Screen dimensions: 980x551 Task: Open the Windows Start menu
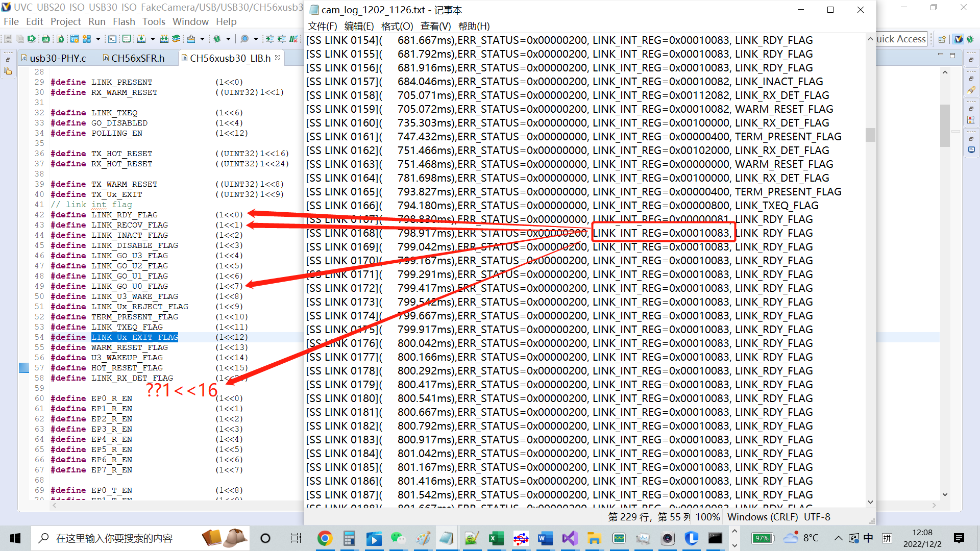pos(15,538)
